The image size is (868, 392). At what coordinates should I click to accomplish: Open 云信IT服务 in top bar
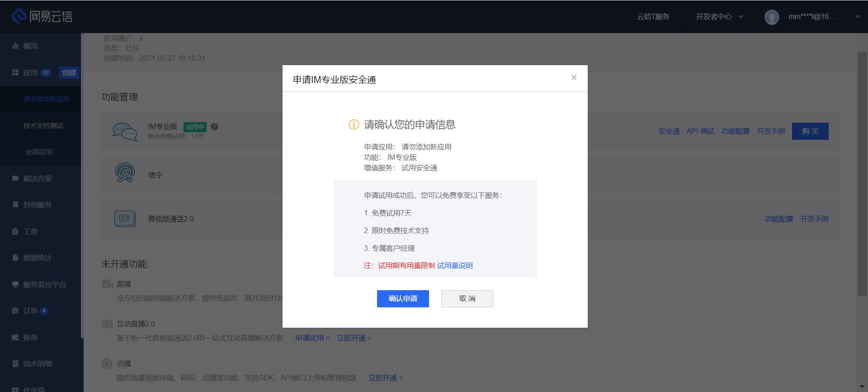pyautogui.click(x=653, y=17)
